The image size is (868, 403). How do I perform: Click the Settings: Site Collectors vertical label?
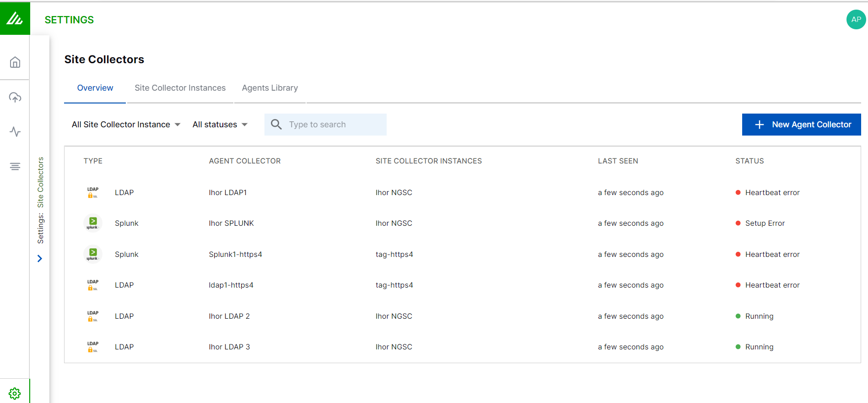pos(40,200)
